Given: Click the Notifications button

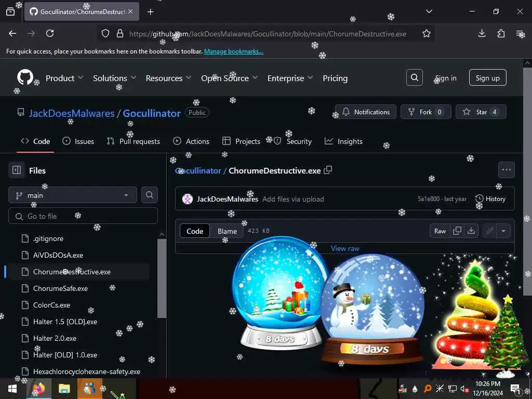Looking at the screenshot, I should click(365, 112).
